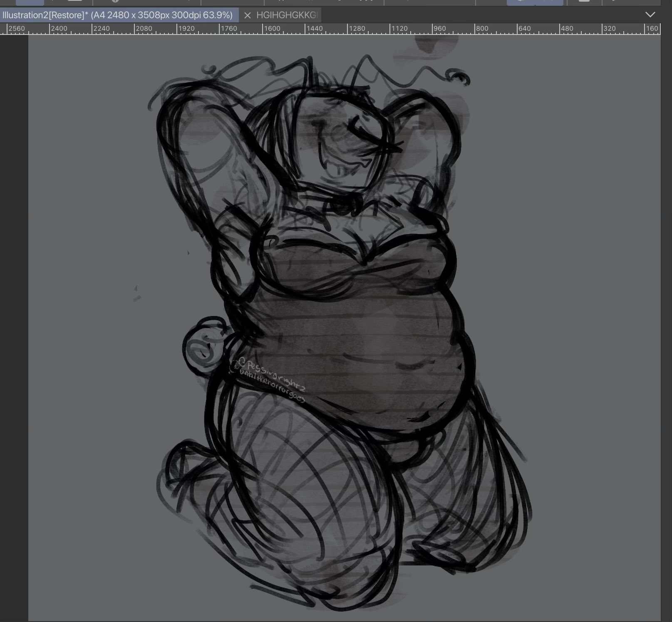Click the 2400 mark on the horizontal ruler
The width and height of the screenshot is (672, 622).
coord(59,28)
